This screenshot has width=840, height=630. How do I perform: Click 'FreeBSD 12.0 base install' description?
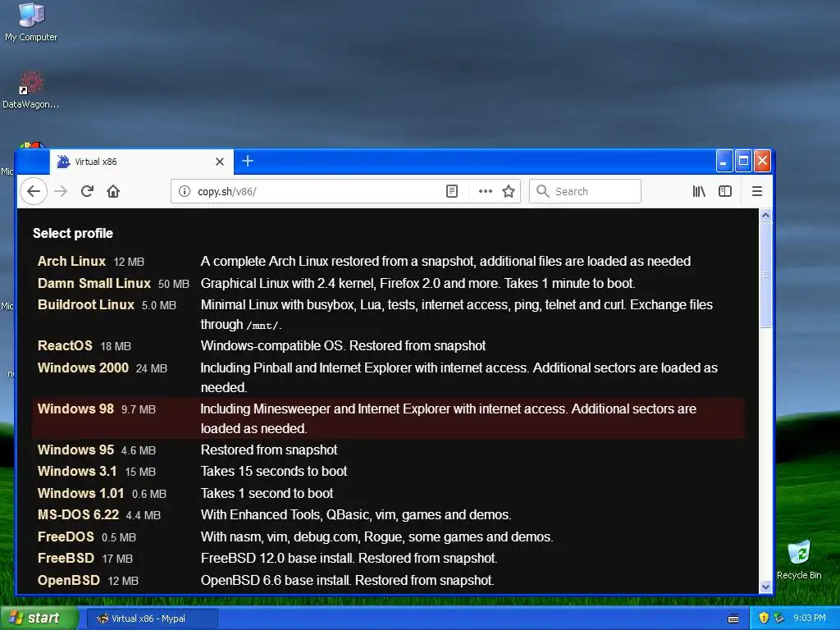349,558
